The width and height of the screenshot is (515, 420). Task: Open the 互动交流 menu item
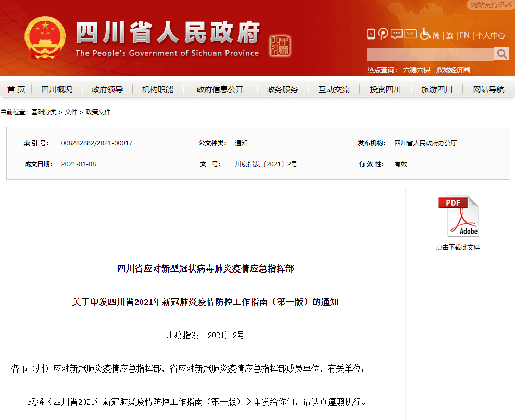pos(334,90)
